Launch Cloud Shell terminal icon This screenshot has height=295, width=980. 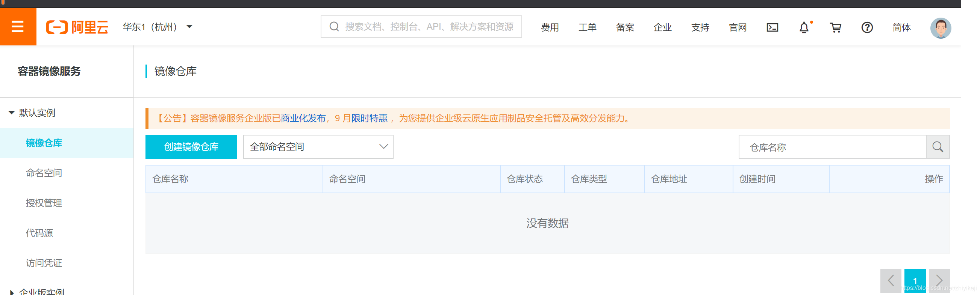click(772, 27)
